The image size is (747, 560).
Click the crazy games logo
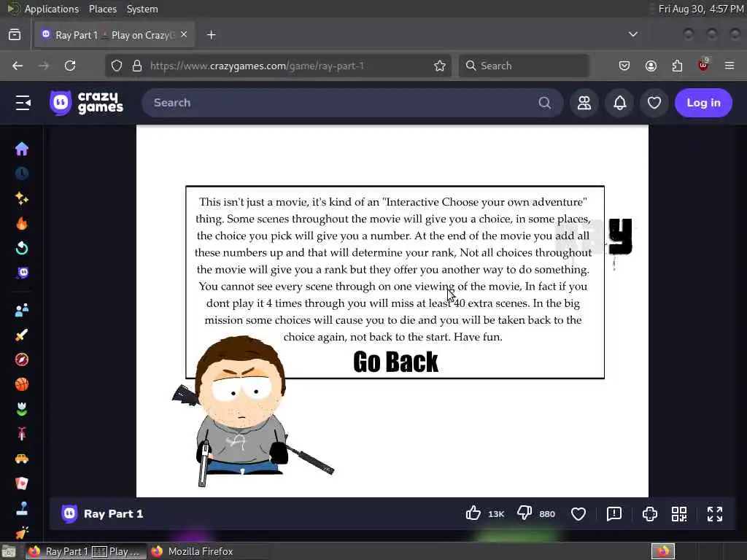[87, 103]
